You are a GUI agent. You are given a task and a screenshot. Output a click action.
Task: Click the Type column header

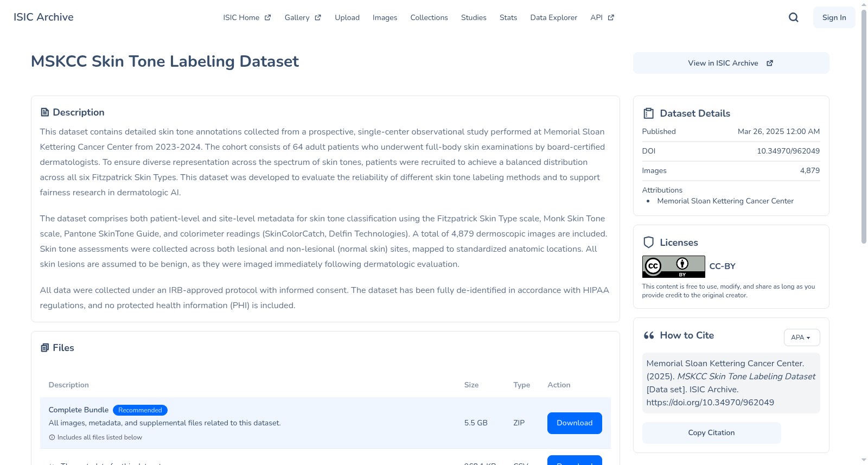point(522,385)
